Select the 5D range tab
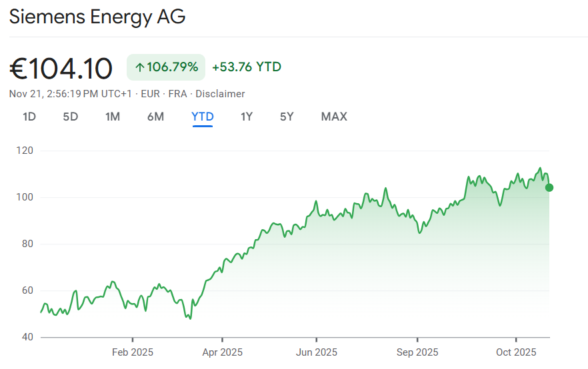The height and width of the screenshot is (369, 588). click(x=71, y=117)
